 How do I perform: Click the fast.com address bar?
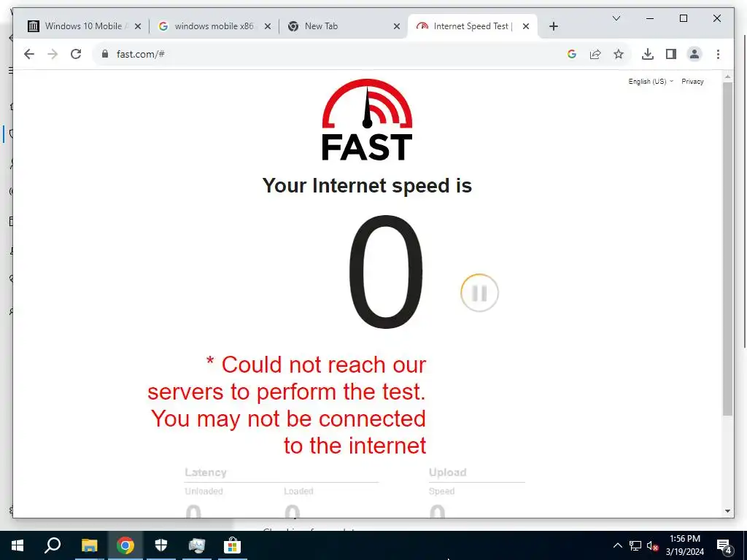(333, 54)
